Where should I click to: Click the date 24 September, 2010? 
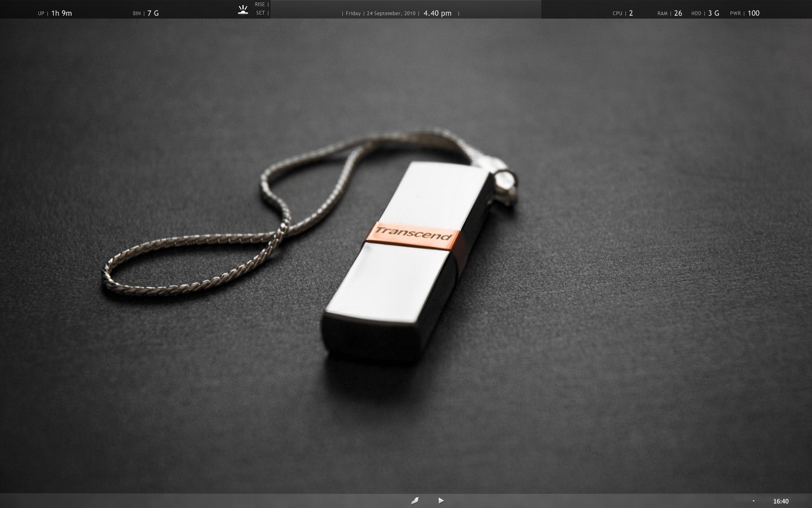pos(391,14)
